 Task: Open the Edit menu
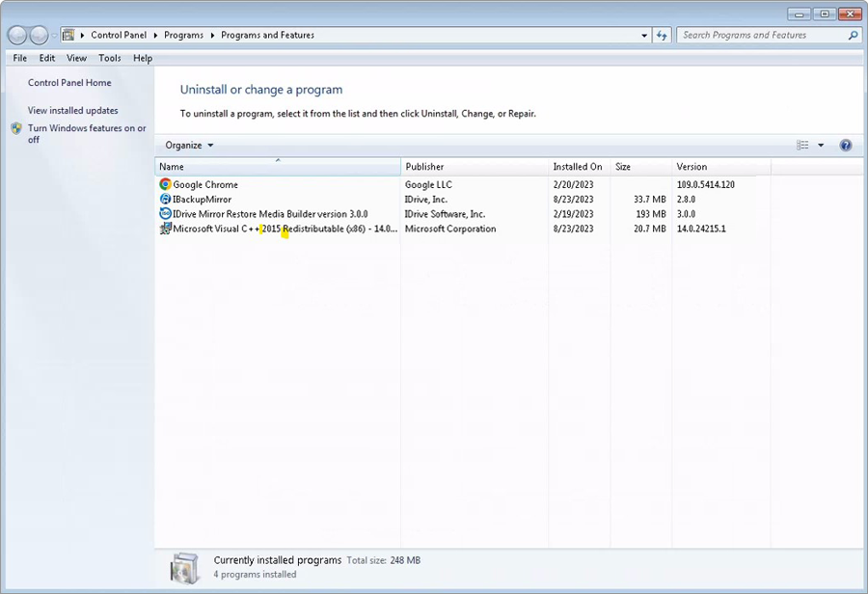point(47,58)
